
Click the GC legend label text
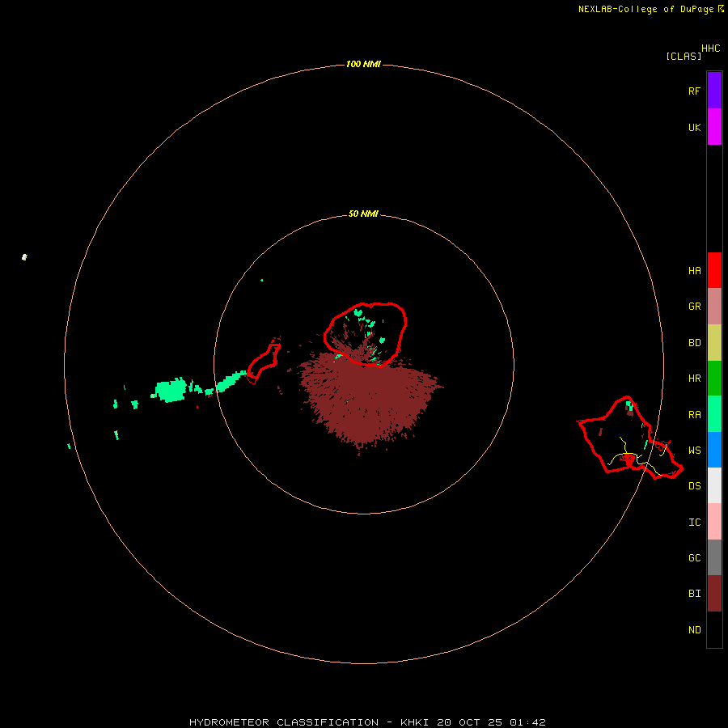(694, 557)
